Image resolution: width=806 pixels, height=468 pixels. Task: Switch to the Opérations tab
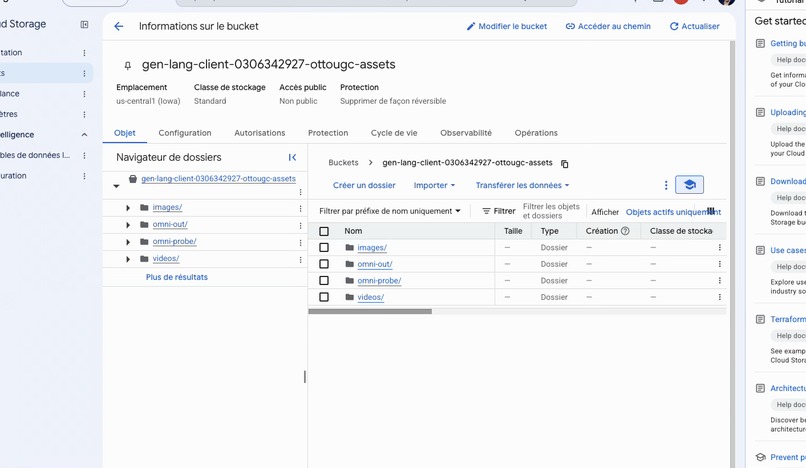(x=536, y=133)
